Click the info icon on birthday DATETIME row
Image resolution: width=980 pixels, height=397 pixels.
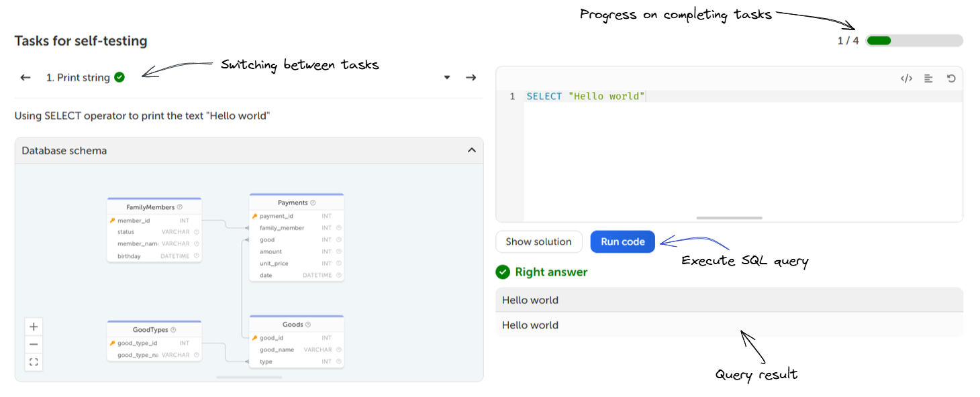tap(197, 256)
